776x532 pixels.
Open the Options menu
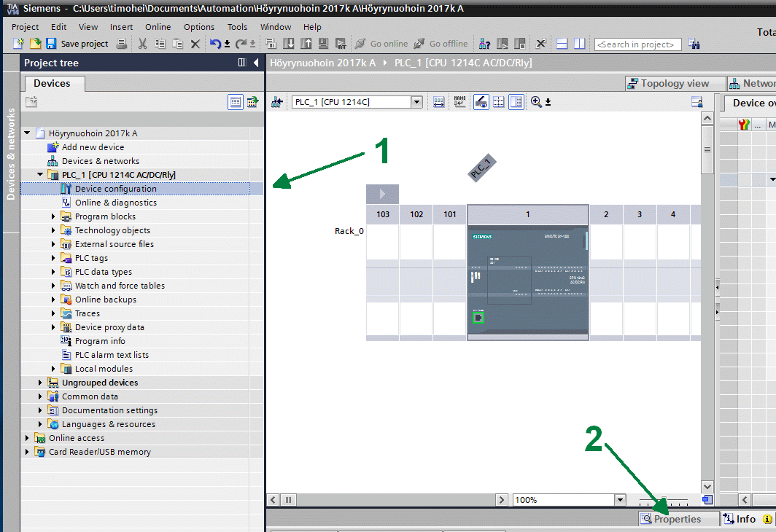pyautogui.click(x=199, y=27)
